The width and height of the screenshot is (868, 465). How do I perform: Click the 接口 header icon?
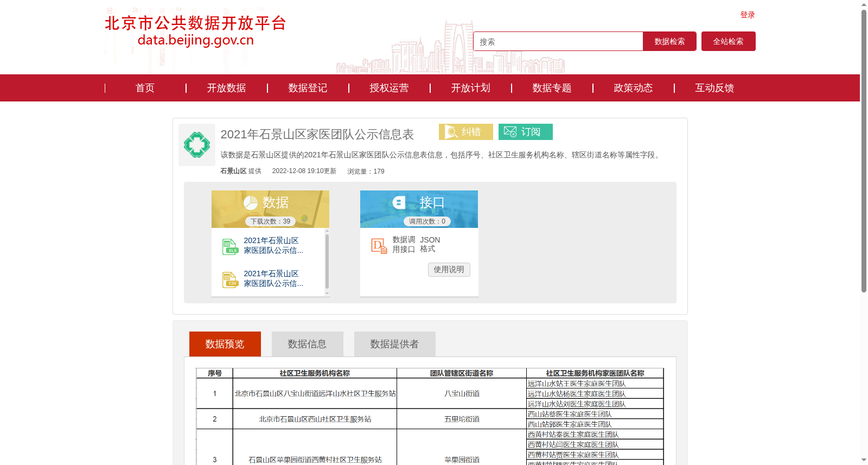(399, 203)
